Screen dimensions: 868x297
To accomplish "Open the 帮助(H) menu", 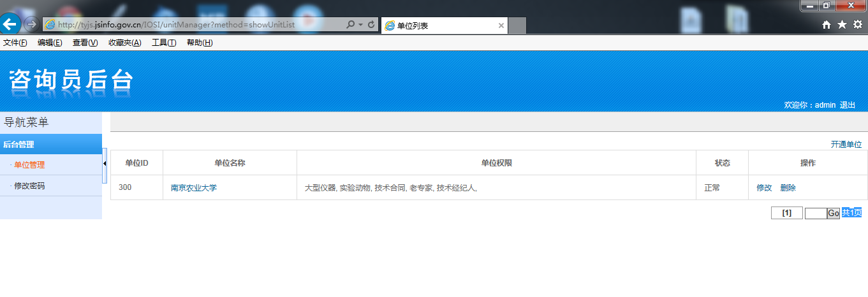I will click(200, 43).
